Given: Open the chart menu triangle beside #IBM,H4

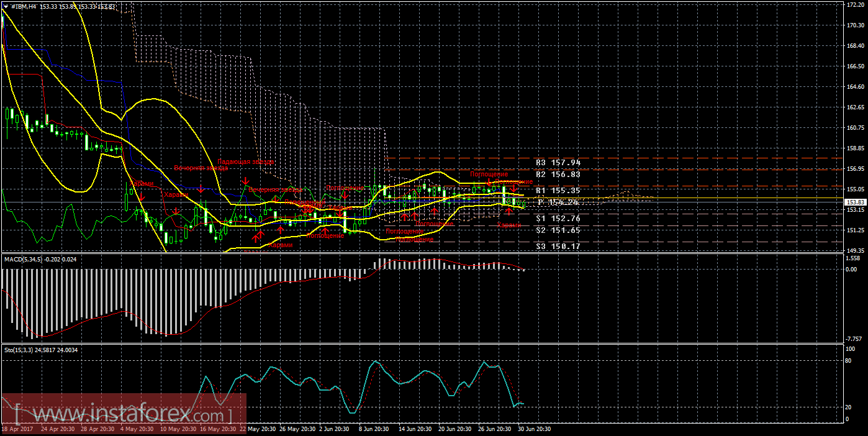Looking at the screenshot, I should coord(5,7).
